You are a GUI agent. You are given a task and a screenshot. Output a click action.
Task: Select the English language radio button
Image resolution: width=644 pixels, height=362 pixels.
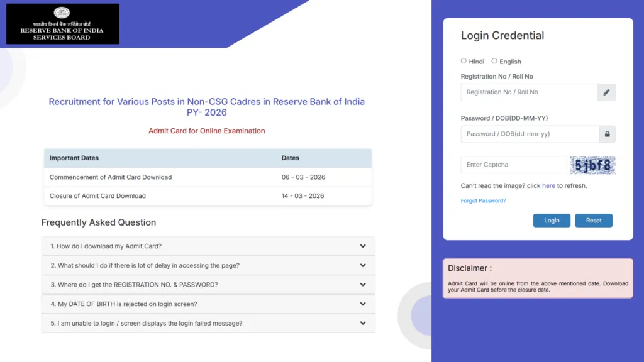[x=494, y=61]
